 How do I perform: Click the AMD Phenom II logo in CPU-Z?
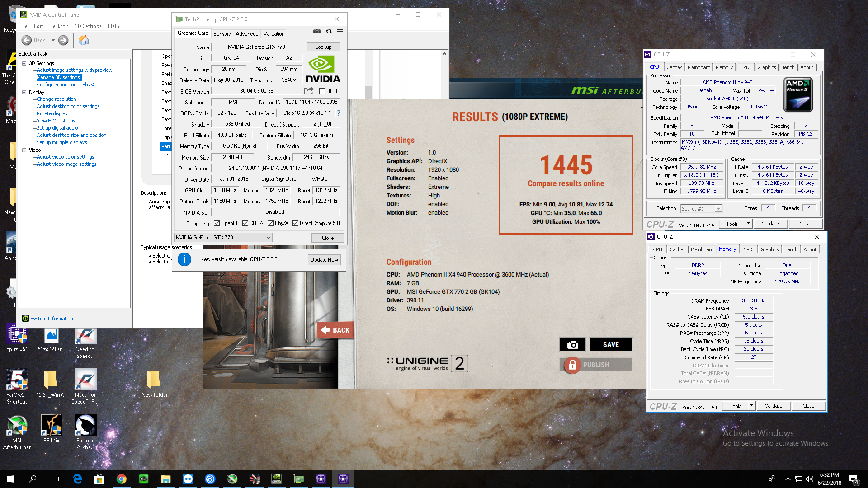798,94
